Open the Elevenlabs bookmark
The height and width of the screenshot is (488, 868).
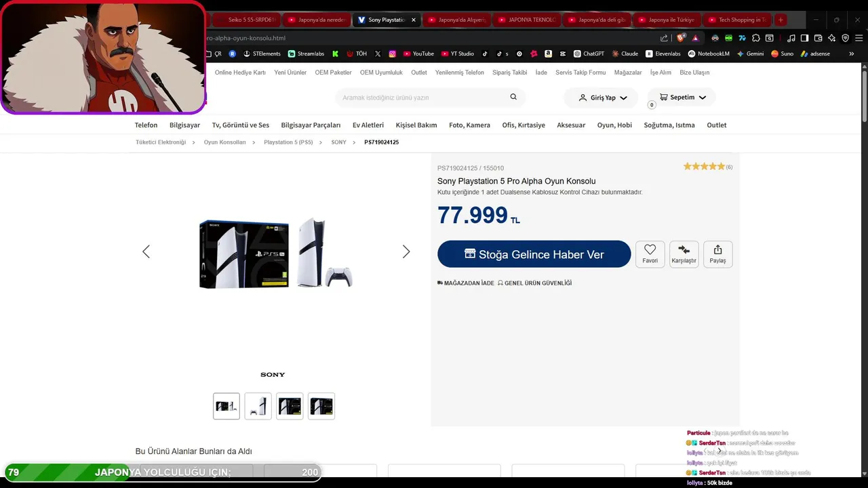tap(663, 54)
